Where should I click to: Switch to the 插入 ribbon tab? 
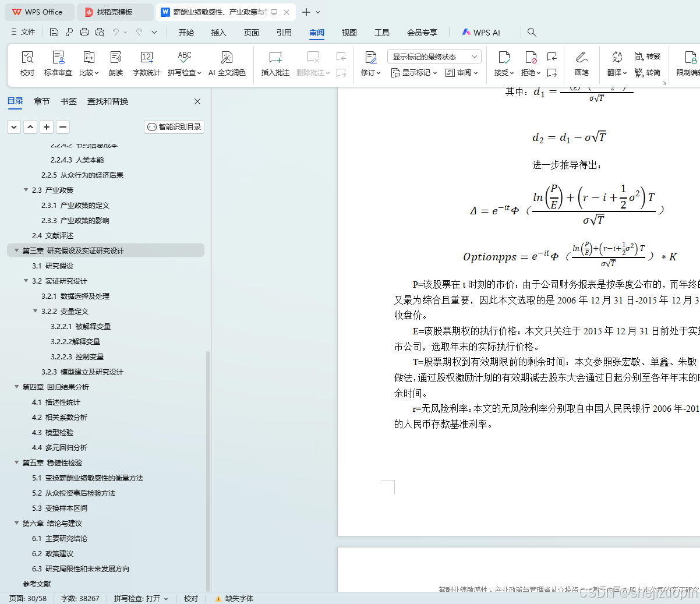click(219, 33)
